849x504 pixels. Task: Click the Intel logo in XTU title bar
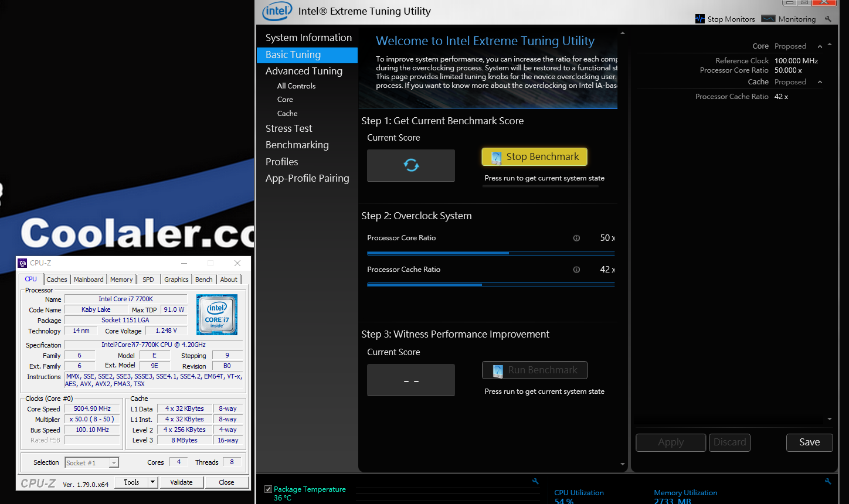pyautogui.click(x=277, y=11)
